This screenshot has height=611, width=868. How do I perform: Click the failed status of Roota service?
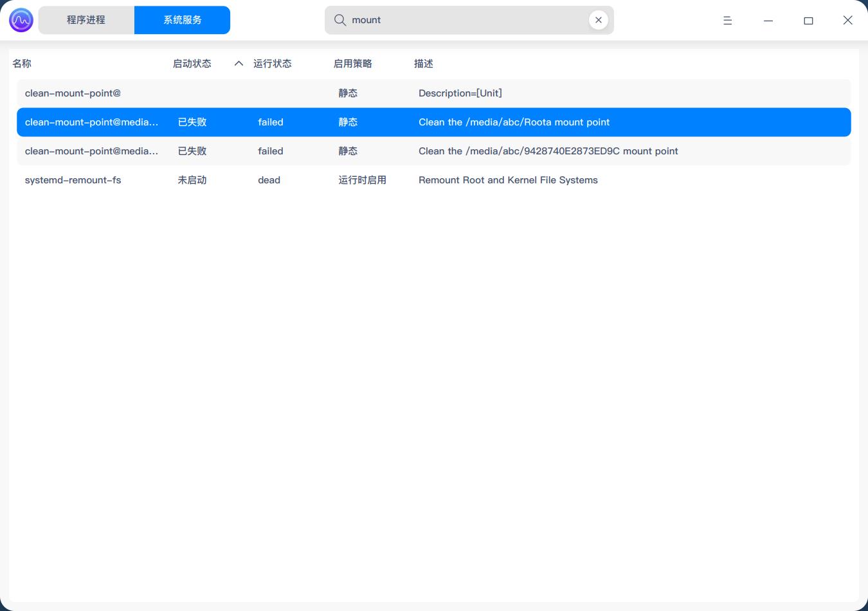point(270,122)
